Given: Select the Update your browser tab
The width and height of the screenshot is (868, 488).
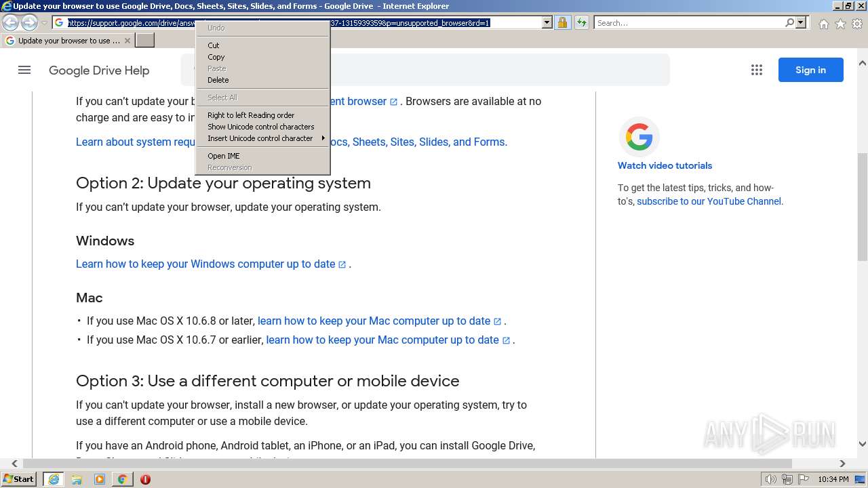Looking at the screenshot, I should [66, 41].
